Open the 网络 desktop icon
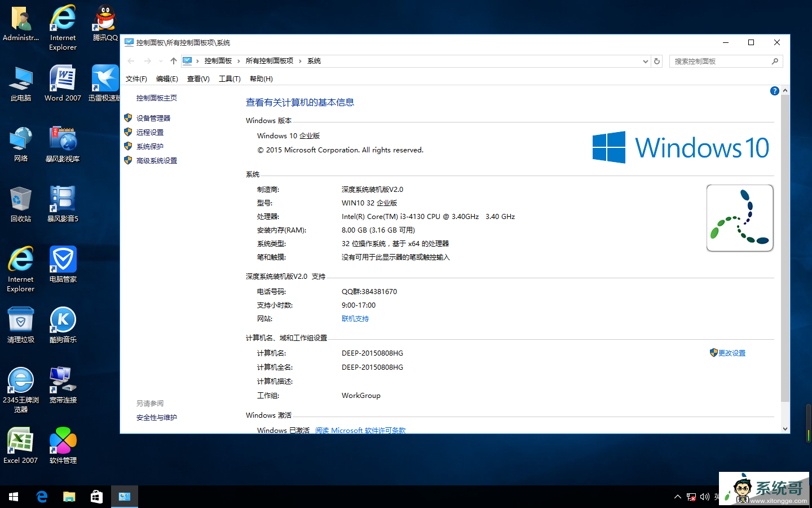The height and width of the screenshot is (508, 812). click(x=21, y=144)
